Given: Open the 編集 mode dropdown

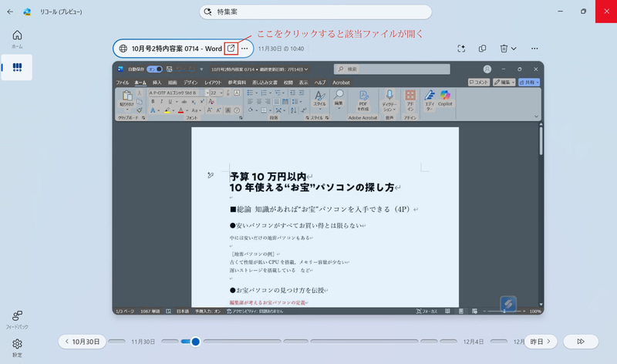Looking at the screenshot, I should (504, 83).
